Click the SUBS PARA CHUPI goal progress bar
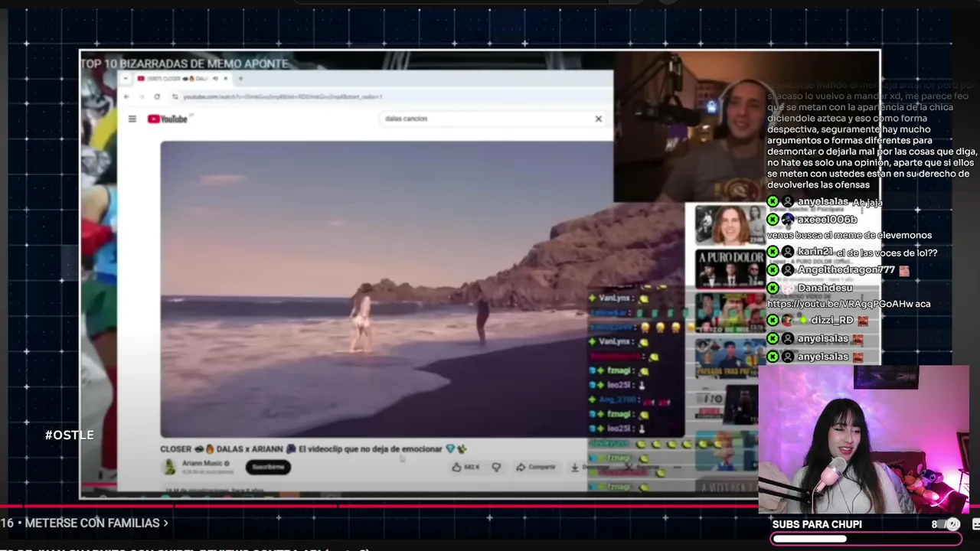 (x=866, y=539)
